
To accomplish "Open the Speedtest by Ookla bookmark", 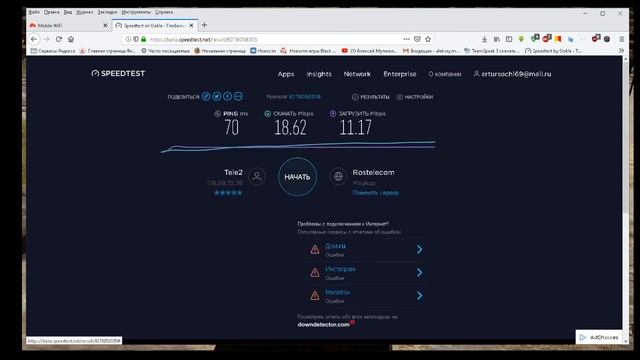I will point(553,51).
